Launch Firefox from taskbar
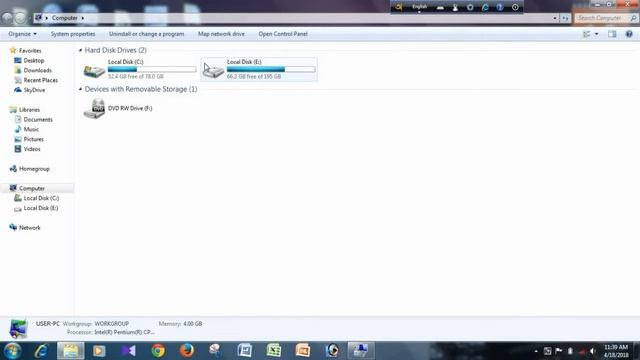 (187, 351)
